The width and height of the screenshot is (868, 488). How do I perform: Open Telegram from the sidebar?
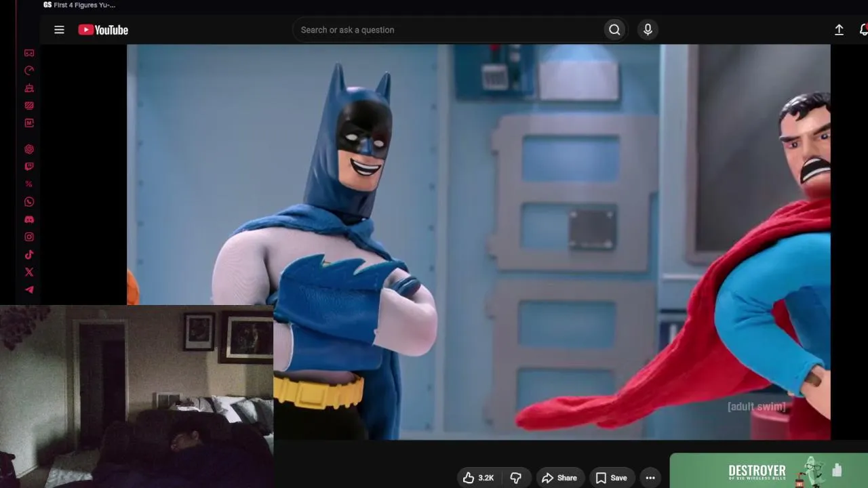coord(29,290)
